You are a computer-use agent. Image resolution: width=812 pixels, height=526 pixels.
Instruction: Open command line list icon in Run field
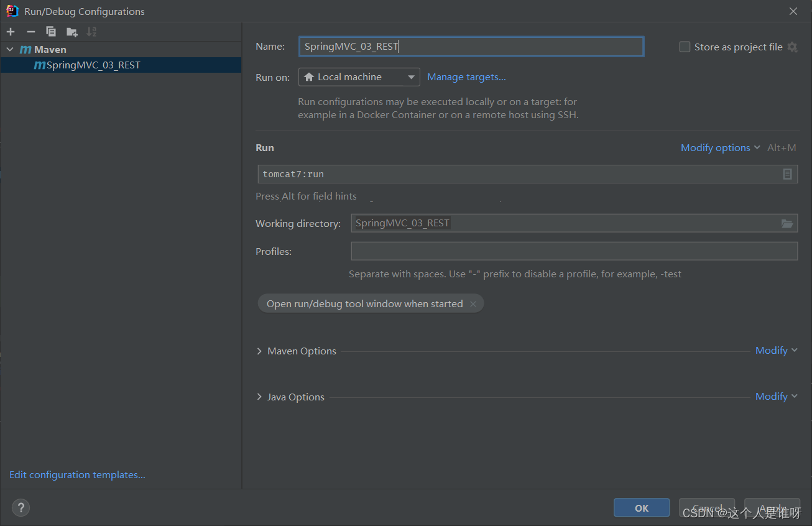pos(787,174)
